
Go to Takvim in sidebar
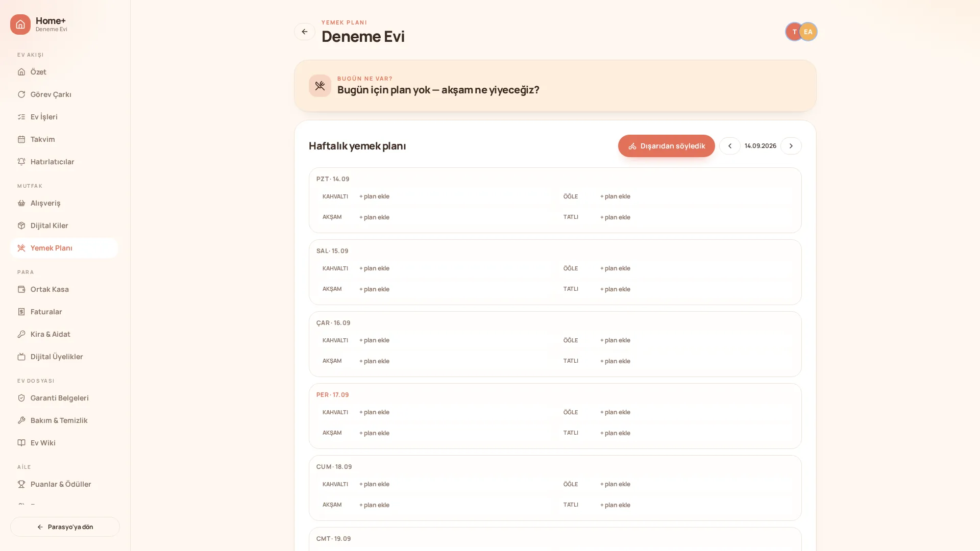[64, 139]
